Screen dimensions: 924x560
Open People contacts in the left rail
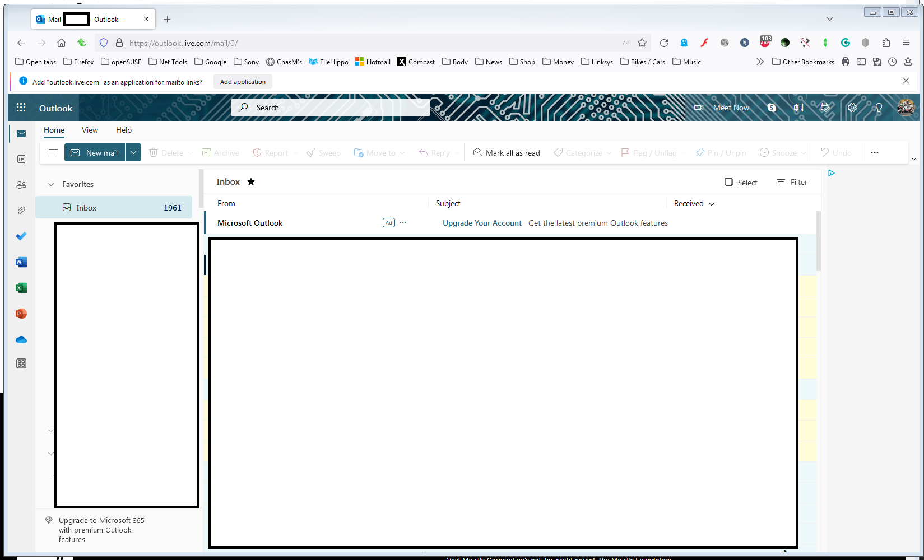(21, 185)
